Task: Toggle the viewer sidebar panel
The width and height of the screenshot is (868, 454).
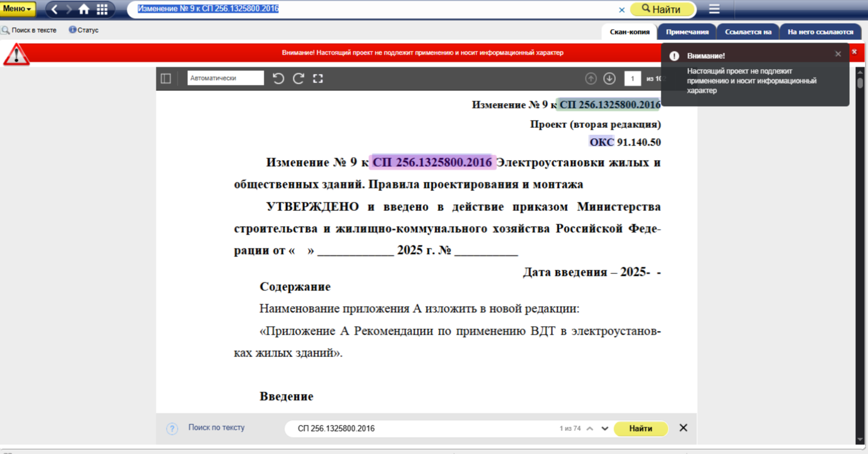Action: (165, 78)
